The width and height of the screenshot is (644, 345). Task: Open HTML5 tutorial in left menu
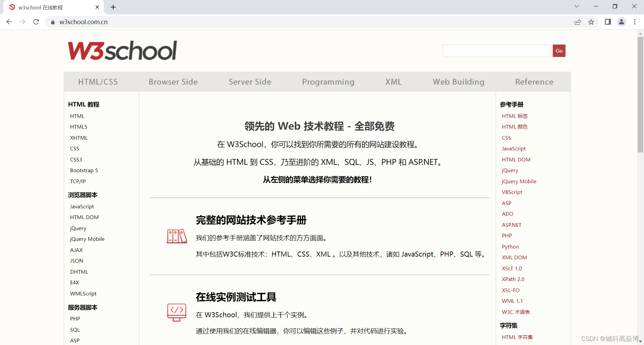tap(78, 127)
